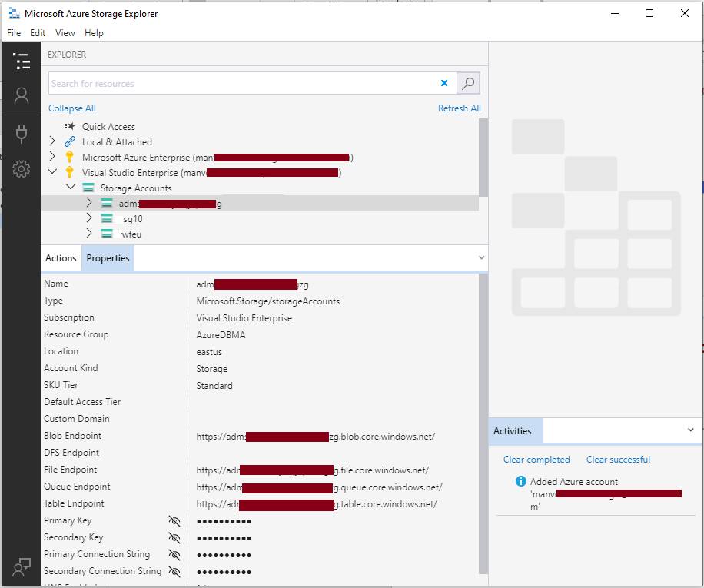Select the Properties tab

point(108,258)
